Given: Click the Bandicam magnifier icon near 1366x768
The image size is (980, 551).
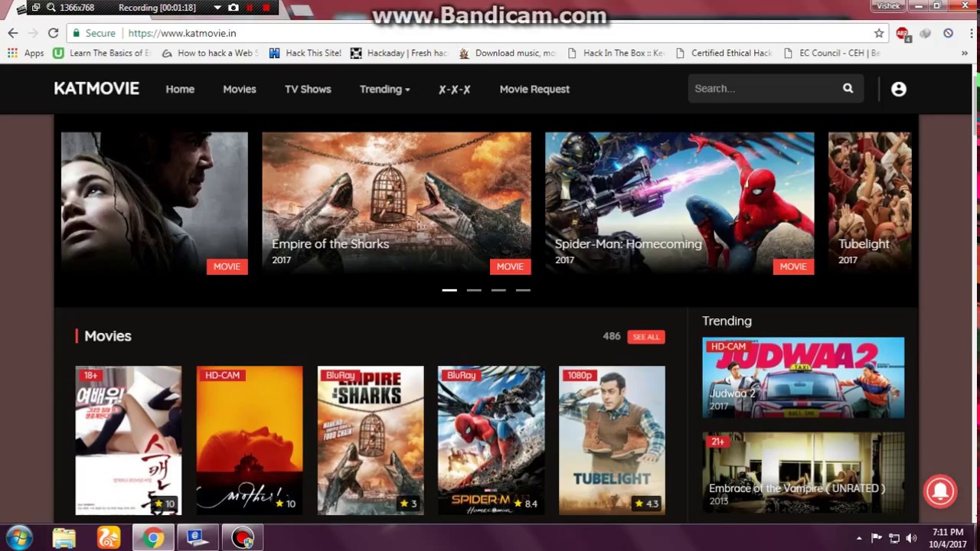Looking at the screenshot, I should coord(51,8).
